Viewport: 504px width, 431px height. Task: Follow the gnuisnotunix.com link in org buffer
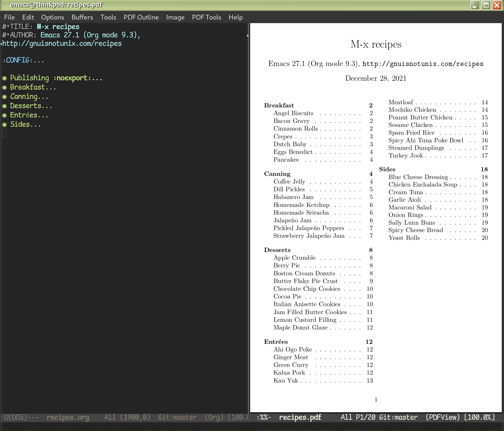point(62,43)
